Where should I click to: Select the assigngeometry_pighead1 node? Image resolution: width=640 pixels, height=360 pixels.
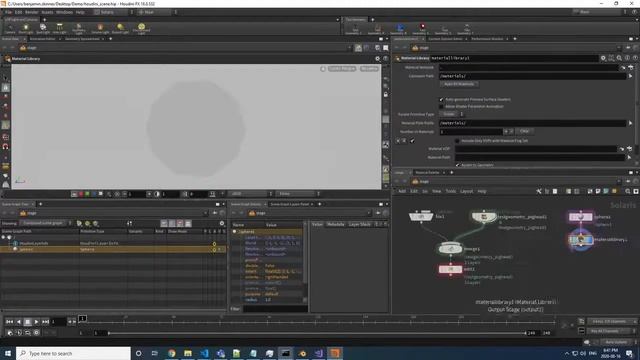pos(484,217)
